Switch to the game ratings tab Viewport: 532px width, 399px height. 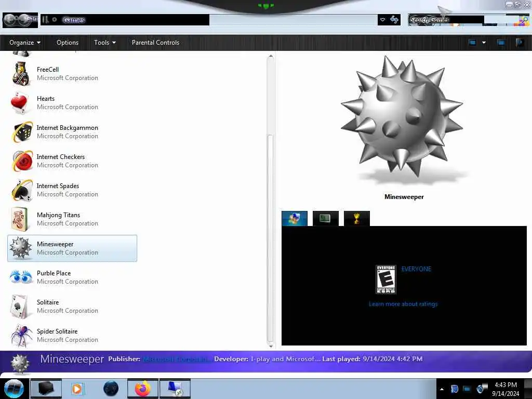click(295, 219)
